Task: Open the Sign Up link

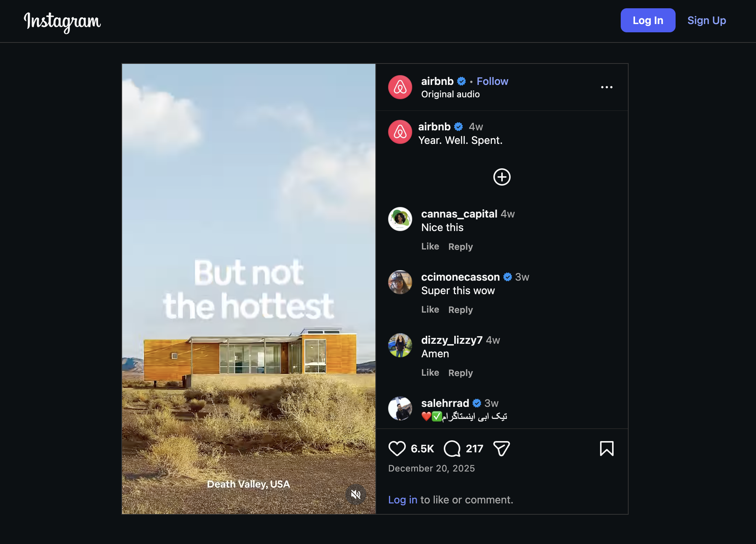Action: pyautogui.click(x=706, y=20)
